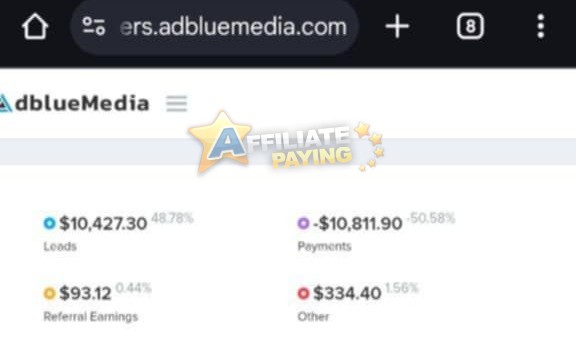Open the browser three-dot menu

click(540, 26)
